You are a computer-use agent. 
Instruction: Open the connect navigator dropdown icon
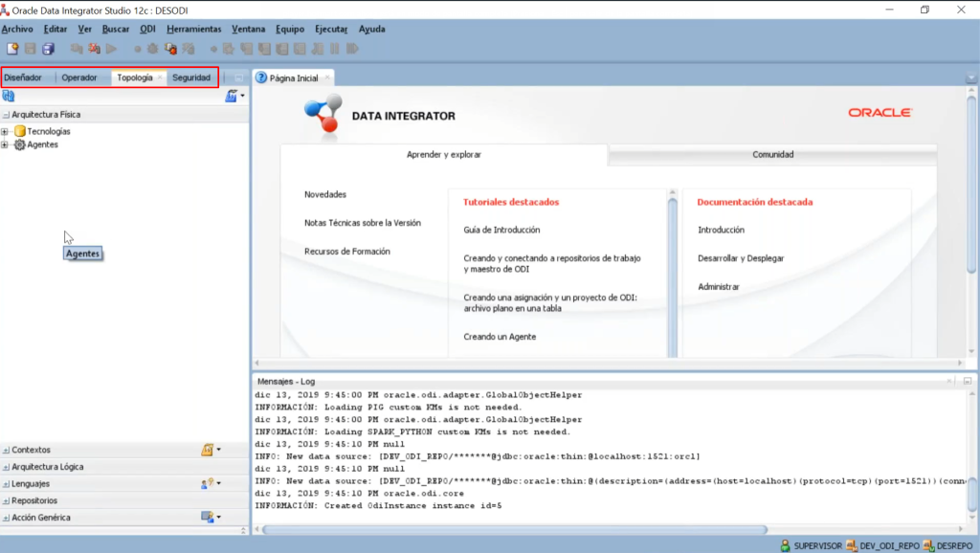(235, 96)
